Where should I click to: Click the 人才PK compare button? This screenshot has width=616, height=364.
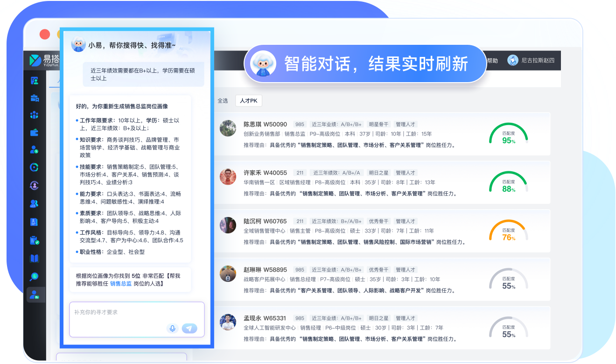coord(249,100)
